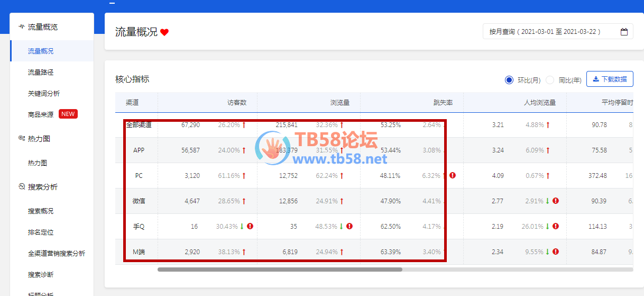Expand the 搜索分析 sidebar group
Viewport: 644px width, 296px height.
pyautogui.click(x=43, y=187)
